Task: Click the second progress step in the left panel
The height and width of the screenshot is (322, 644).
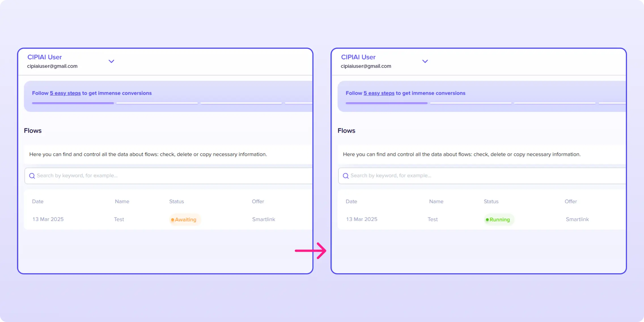Action: tap(157, 103)
